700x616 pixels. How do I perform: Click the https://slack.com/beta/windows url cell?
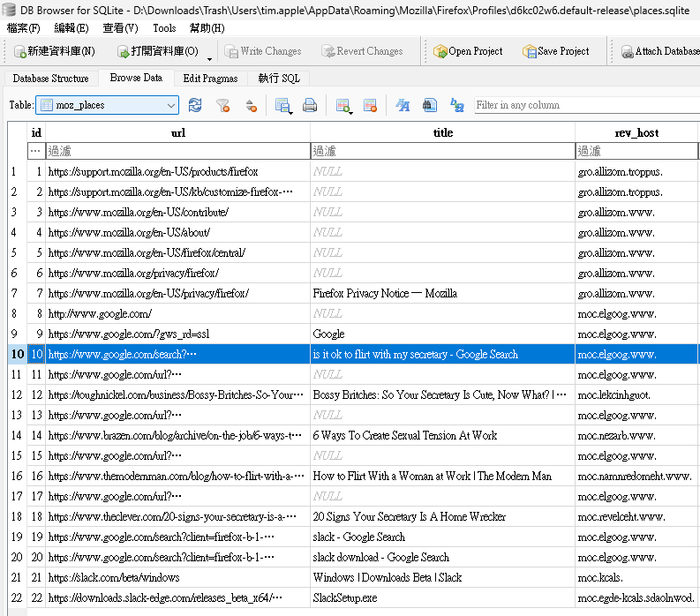coord(177,577)
